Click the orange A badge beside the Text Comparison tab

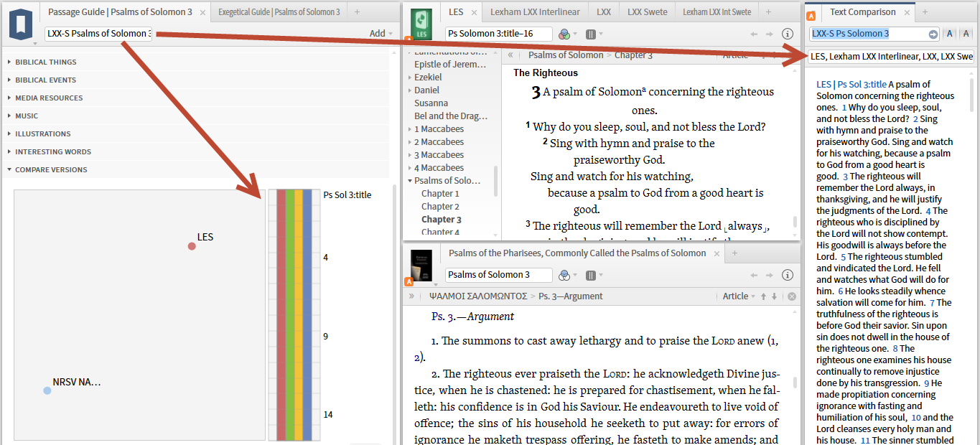[x=811, y=16]
